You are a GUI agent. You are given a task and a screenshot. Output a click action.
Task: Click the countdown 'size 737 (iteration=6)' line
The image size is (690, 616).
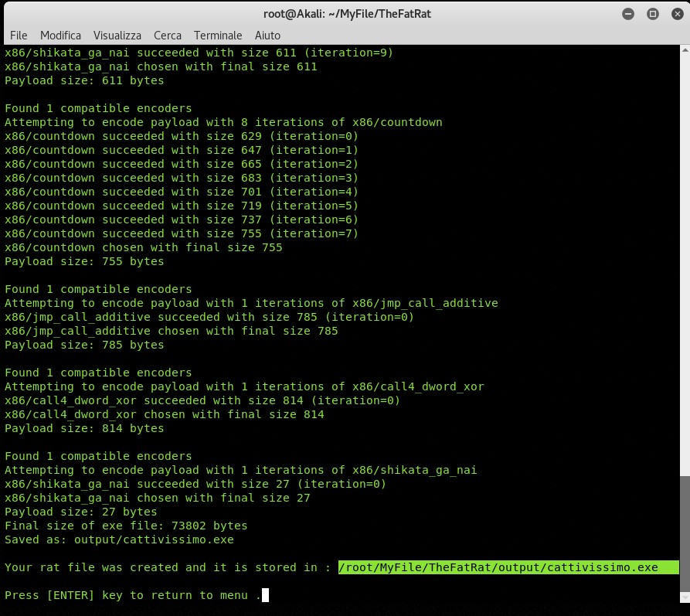pyautogui.click(x=182, y=220)
